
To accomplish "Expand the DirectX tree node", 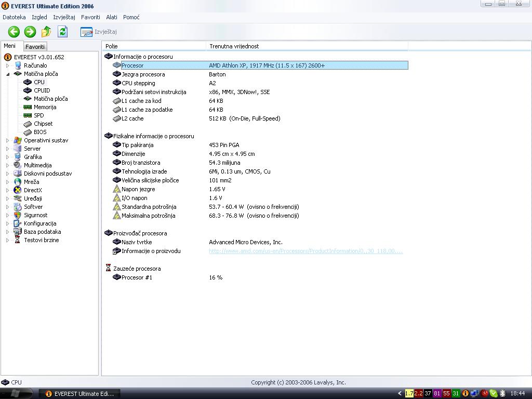I will click(8, 190).
